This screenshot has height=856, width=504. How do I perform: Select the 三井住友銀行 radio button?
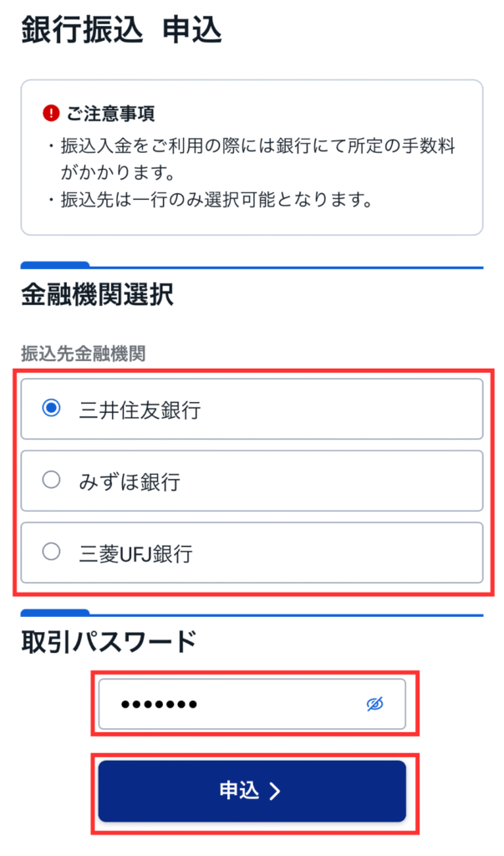pyautogui.click(x=52, y=408)
